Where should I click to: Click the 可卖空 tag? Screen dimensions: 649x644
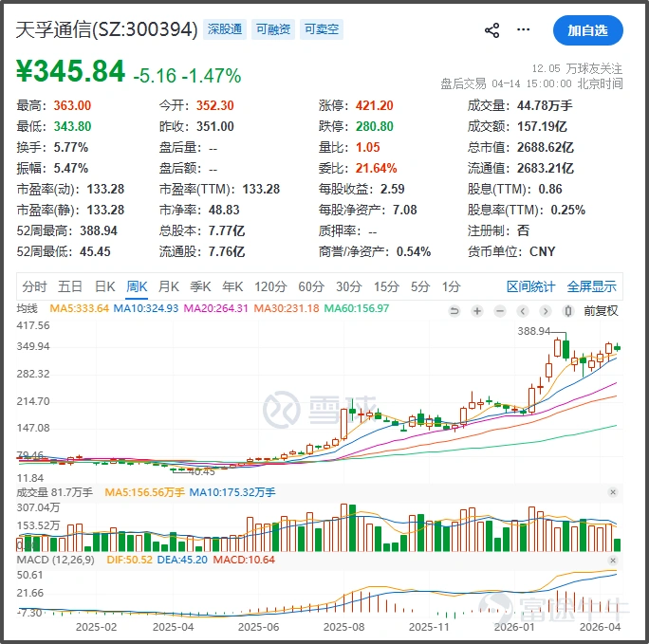322,29
